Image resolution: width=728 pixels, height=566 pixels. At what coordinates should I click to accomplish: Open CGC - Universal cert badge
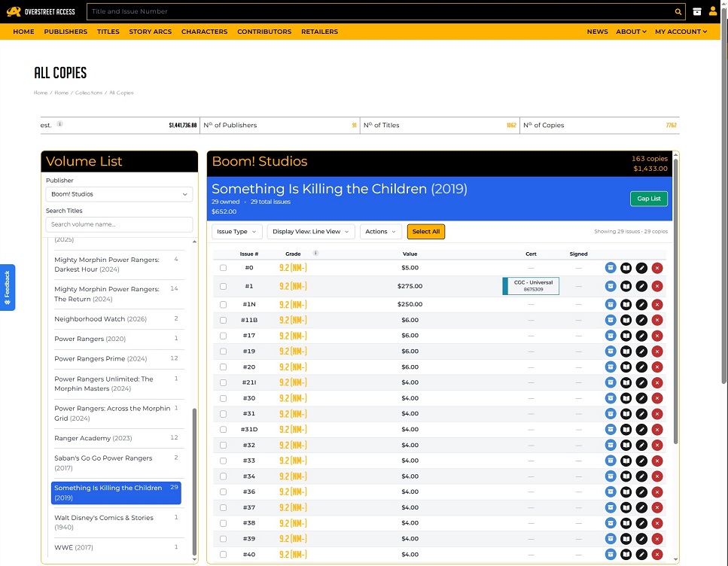(x=531, y=286)
